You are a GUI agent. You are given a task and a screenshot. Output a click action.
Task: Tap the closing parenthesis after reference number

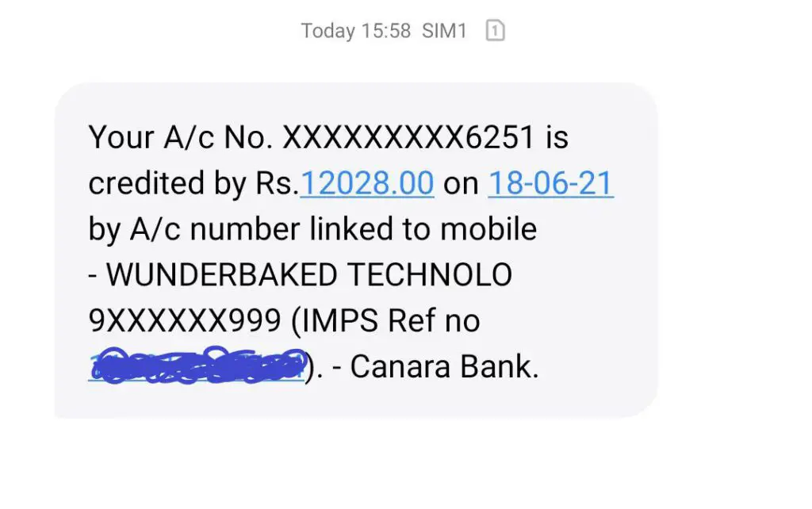pyautogui.click(x=311, y=368)
